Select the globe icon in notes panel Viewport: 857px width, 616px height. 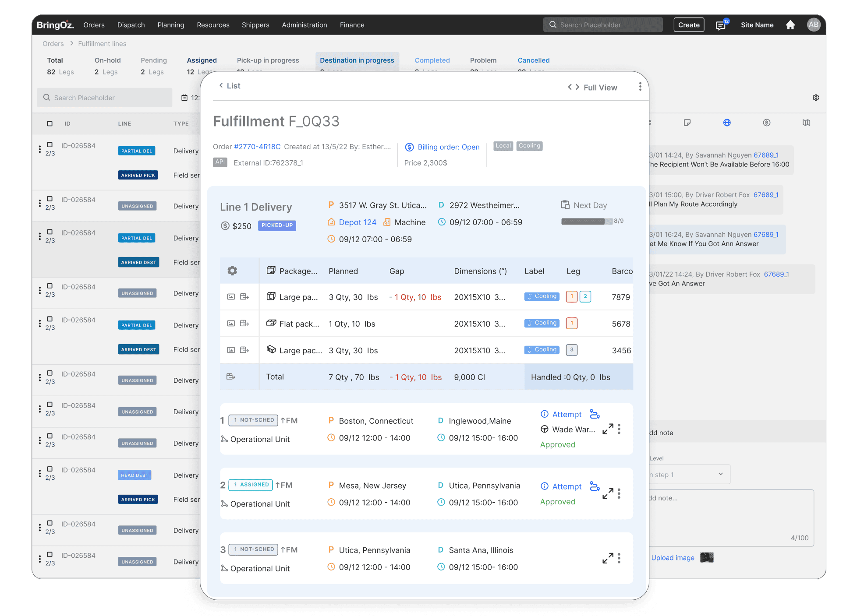pyautogui.click(x=727, y=123)
